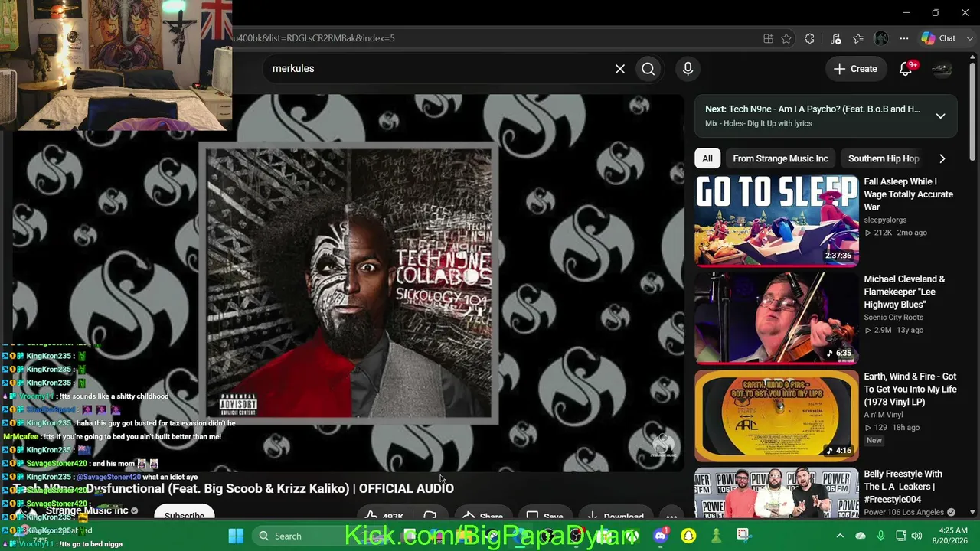Open Belly Freestyle With The L A Leakers title
The width and height of the screenshot is (980, 551).
pyautogui.click(x=903, y=487)
